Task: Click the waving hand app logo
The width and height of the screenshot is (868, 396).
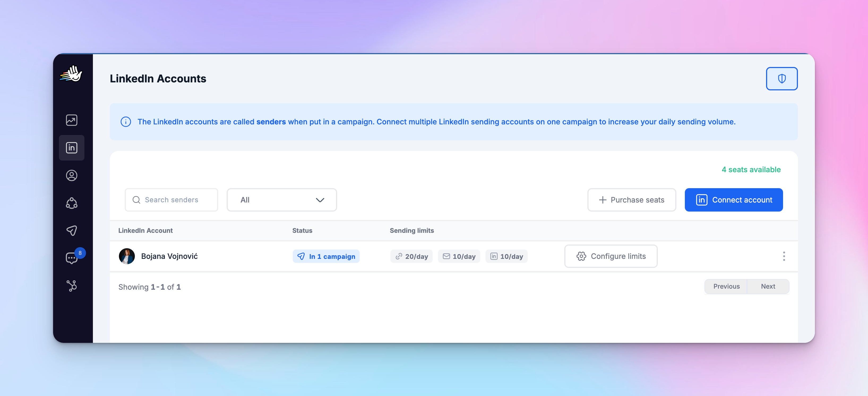Action: 71,74
